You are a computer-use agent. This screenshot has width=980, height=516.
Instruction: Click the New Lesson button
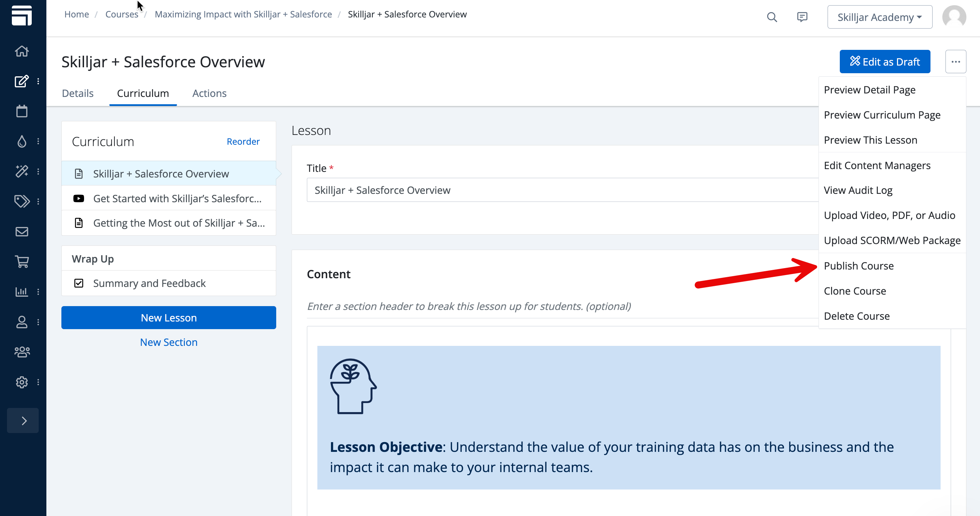click(x=168, y=318)
